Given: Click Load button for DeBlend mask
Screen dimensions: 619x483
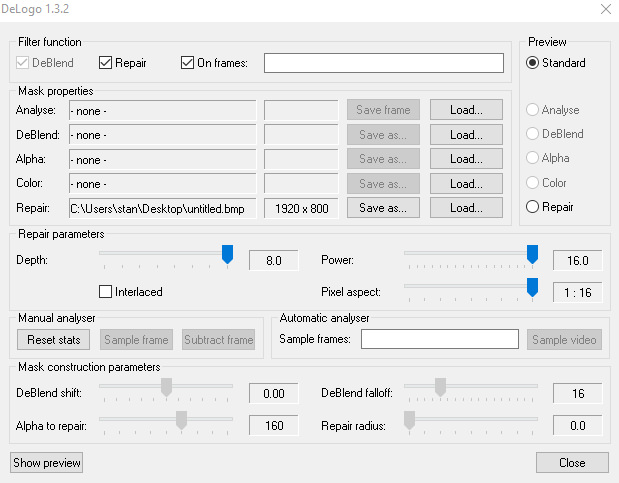Looking at the screenshot, I should (x=466, y=135).
